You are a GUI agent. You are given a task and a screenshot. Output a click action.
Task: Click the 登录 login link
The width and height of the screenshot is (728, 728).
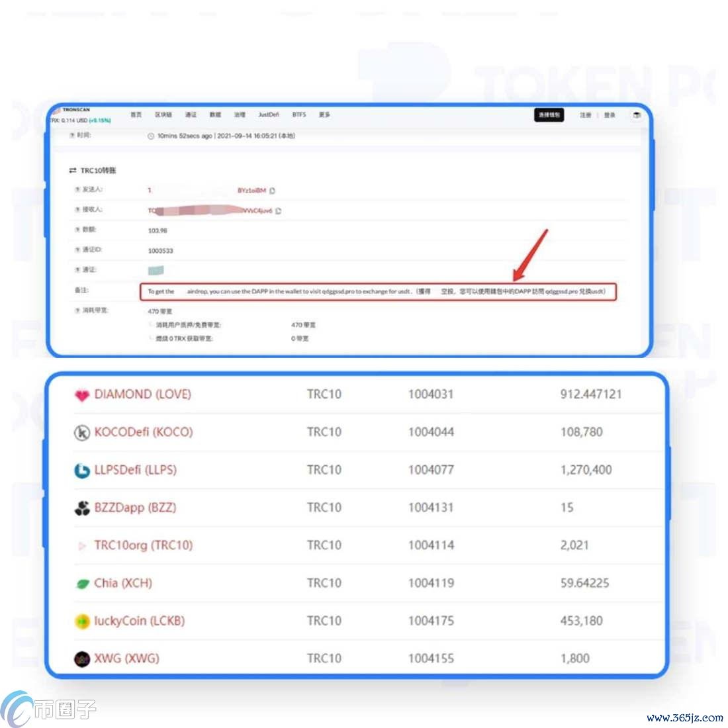pyautogui.click(x=610, y=115)
